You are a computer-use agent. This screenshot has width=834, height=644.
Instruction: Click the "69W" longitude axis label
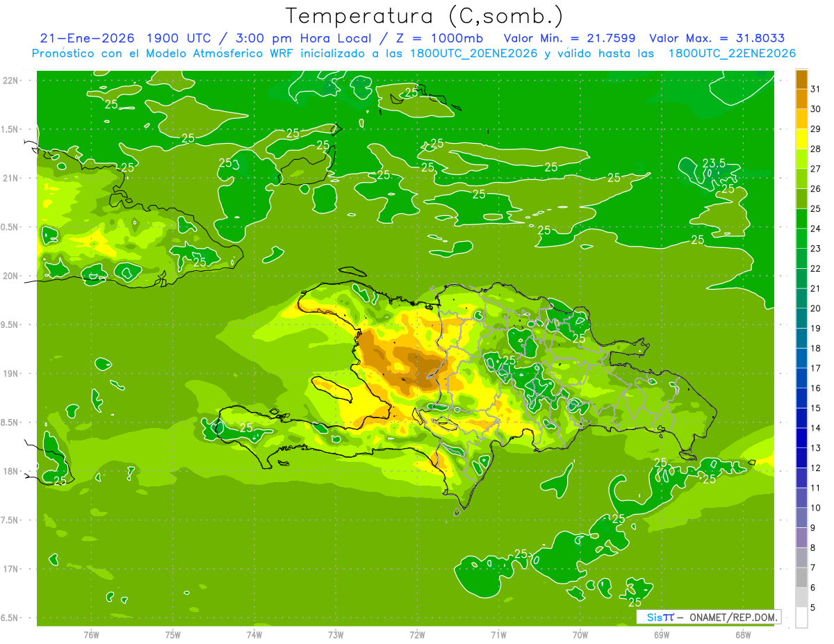[662, 635]
